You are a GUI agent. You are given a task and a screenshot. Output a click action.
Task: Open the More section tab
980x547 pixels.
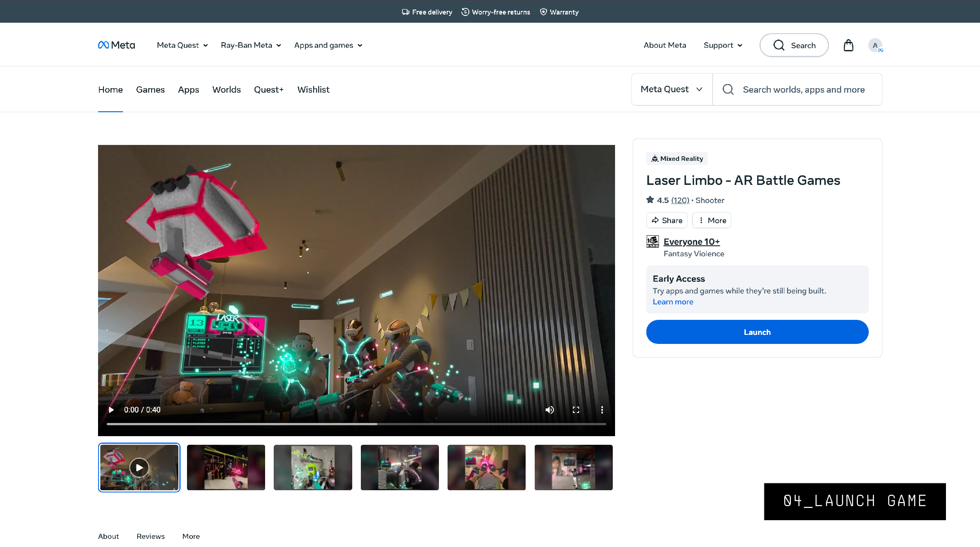pyautogui.click(x=191, y=536)
